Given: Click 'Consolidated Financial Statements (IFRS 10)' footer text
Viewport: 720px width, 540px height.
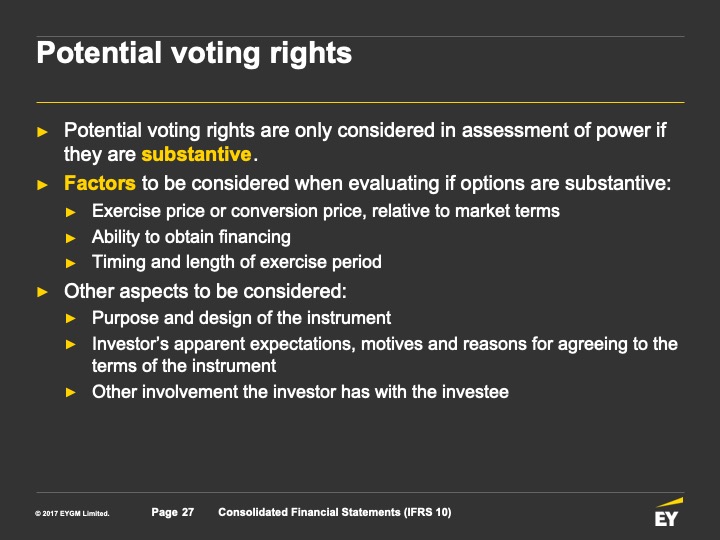Looking at the screenshot, I should tap(335, 512).
